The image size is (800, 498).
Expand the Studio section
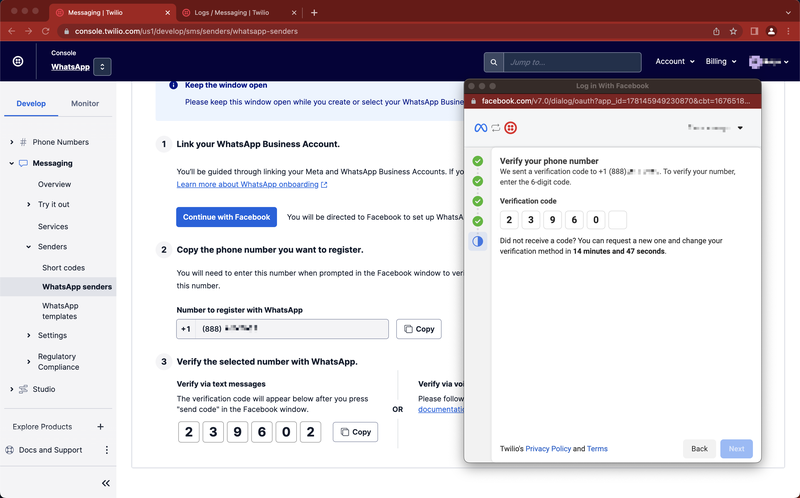tap(12, 389)
